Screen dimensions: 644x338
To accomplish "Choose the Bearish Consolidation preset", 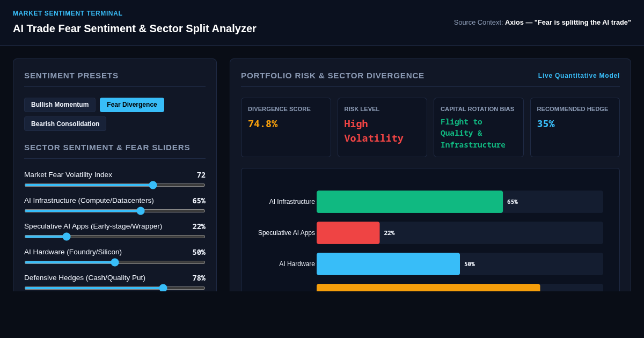I will click(65, 124).
